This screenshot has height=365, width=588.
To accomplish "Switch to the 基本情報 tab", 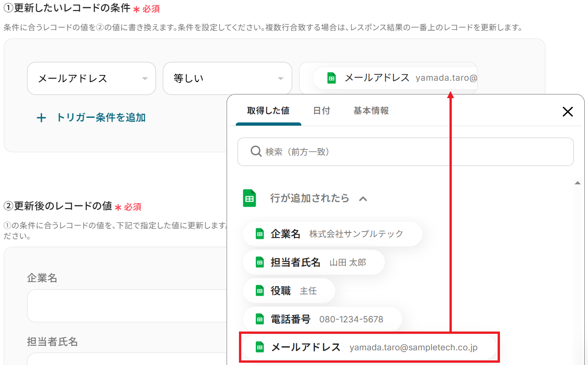I will [x=371, y=111].
